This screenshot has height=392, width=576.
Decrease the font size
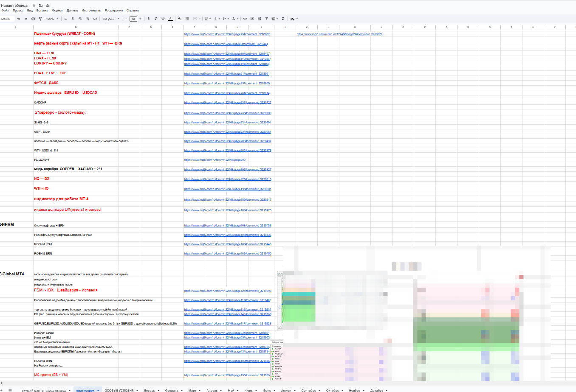(x=126, y=19)
